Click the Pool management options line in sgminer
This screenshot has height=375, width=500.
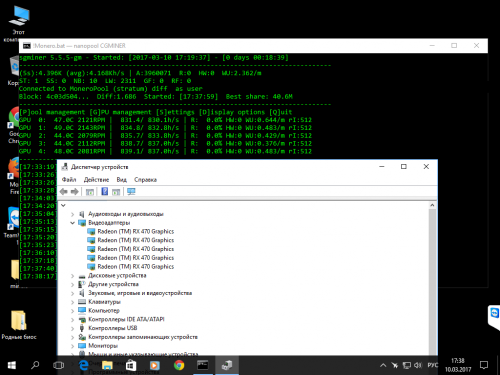156,112
